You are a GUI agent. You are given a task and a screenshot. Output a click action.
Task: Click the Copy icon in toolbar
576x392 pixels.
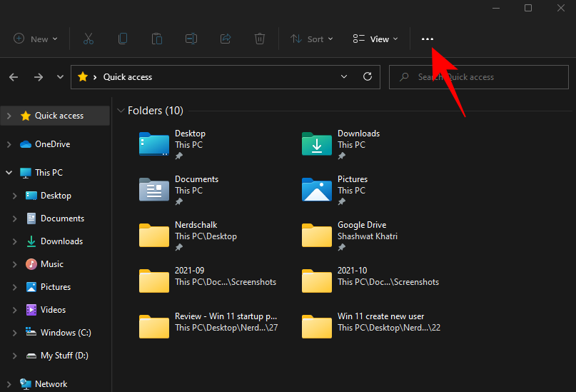[123, 39]
